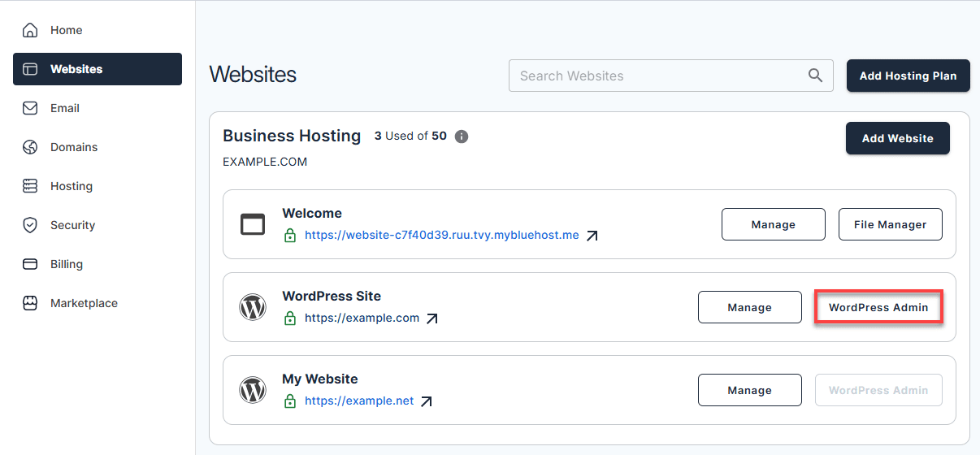Open Home in the sidebar

point(66,30)
